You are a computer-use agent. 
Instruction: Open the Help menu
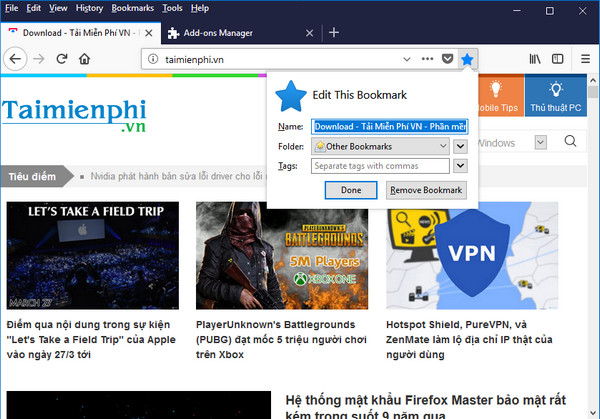200,8
